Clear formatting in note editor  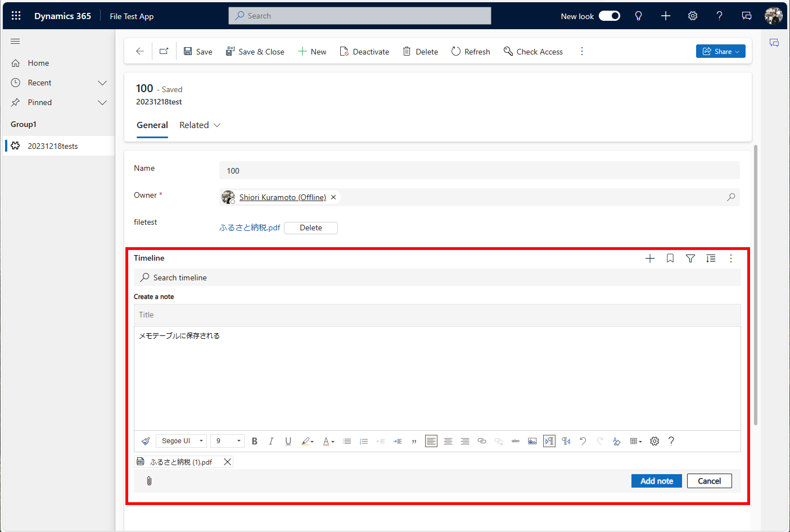tap(617, 441)
